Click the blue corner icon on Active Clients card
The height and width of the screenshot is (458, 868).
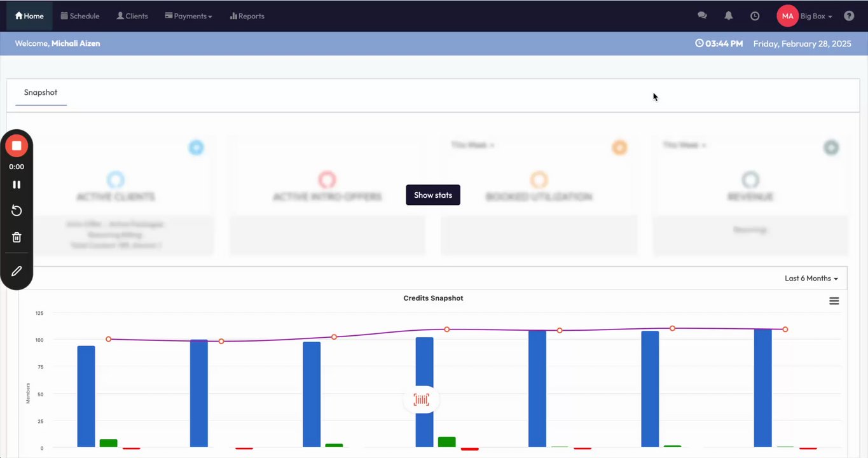[x=196, y=148]
